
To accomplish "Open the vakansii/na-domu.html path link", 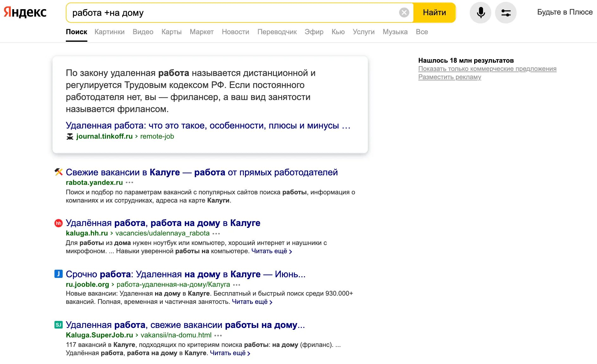I will tap(176, 335).
